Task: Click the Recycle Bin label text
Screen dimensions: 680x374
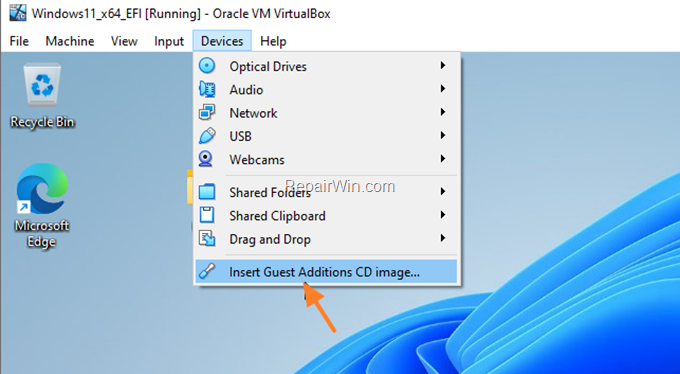Action: point(42,122)
